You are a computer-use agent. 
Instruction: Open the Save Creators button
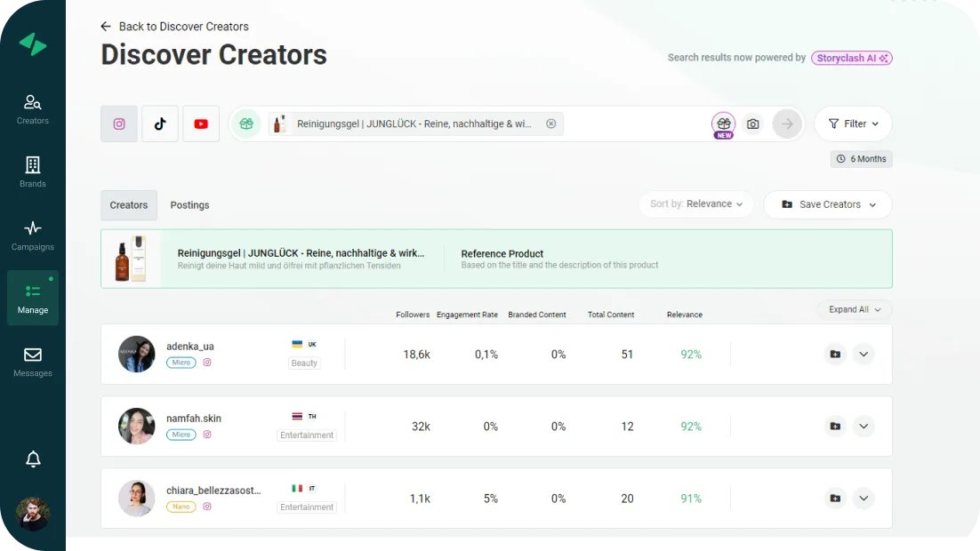coord(828,204)
